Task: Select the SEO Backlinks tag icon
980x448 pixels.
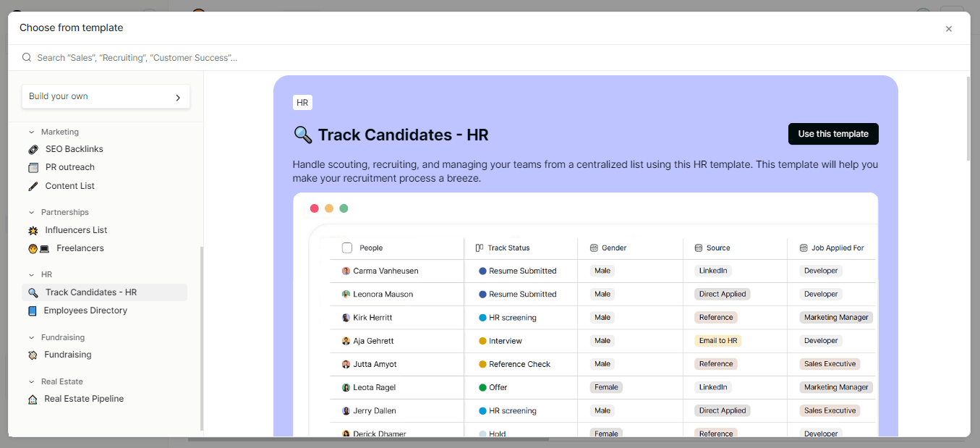Action: (x=33, y=149)
